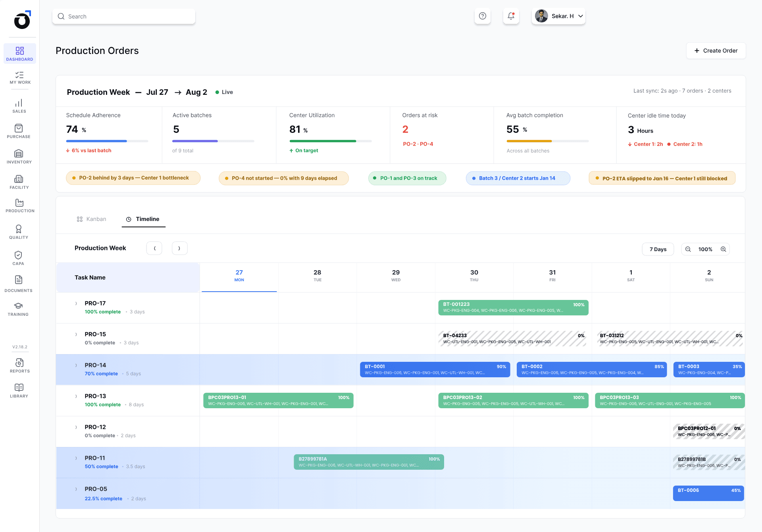Viewport: 762px width, 532px height.
Task: Open Sekar. H user menu
Action: tap(558, 16)
